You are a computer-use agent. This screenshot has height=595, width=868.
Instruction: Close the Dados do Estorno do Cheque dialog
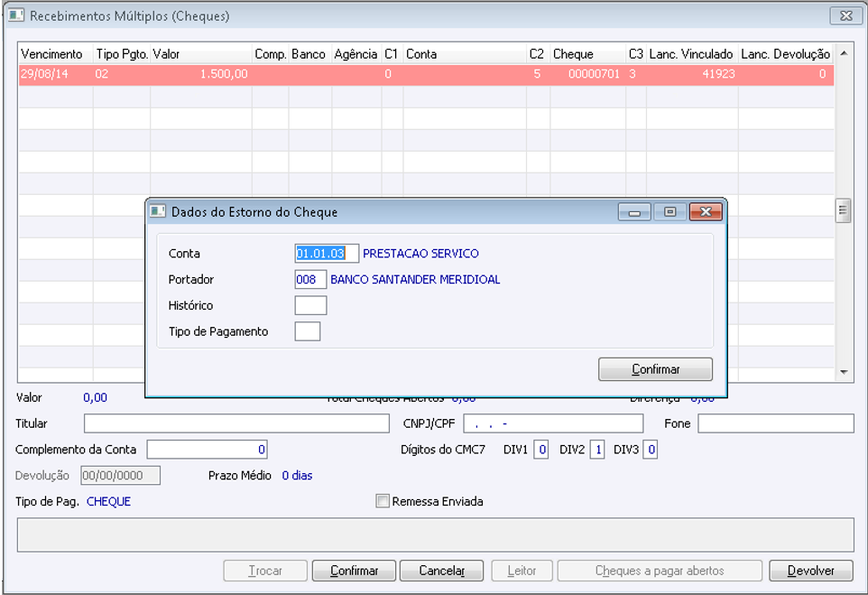pos(706,212)
